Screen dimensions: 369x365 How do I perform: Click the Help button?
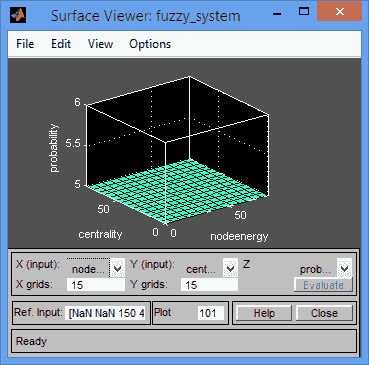264,313
